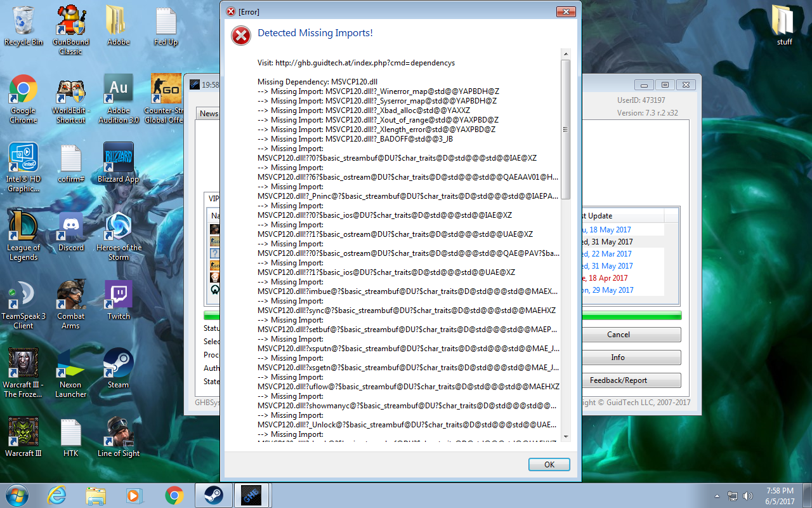
Task: Click the network icon in the system tray
Action: click(733, 496)
